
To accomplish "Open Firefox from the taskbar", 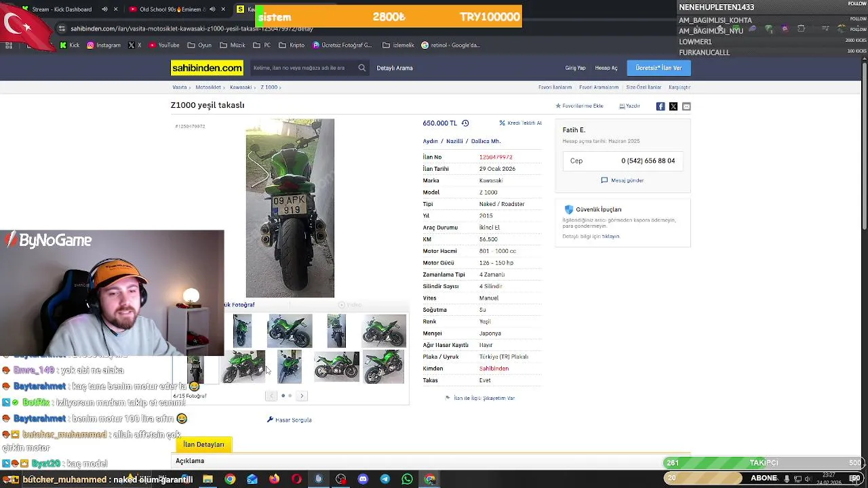I will coord(274,479).
